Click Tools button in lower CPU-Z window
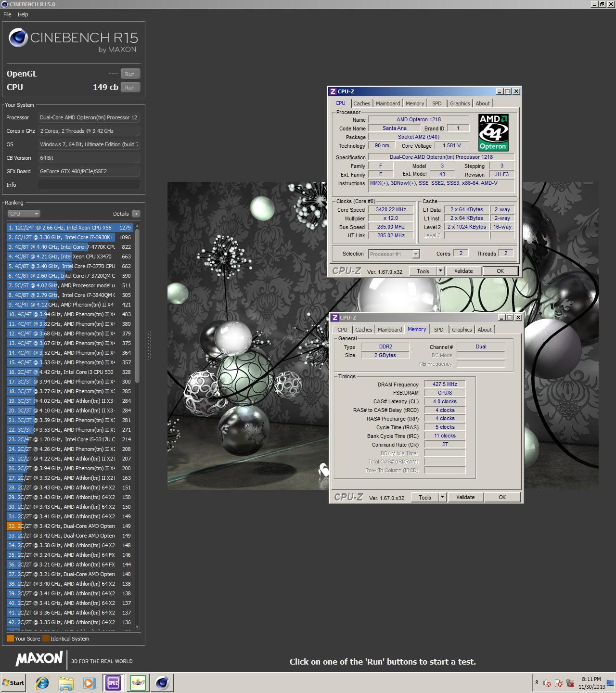Screen dimensions: 616x693 tap(425, 498)
